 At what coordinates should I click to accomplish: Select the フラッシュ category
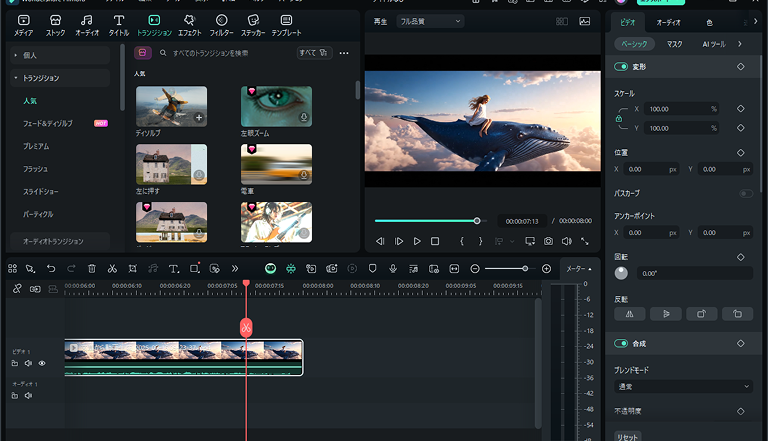tap(36, 169)
